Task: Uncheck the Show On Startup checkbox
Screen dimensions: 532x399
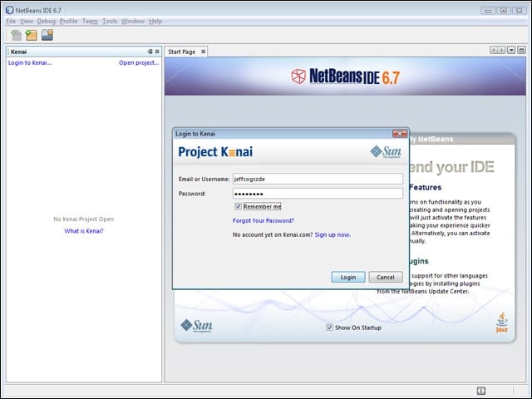Action: coord(329,328)
